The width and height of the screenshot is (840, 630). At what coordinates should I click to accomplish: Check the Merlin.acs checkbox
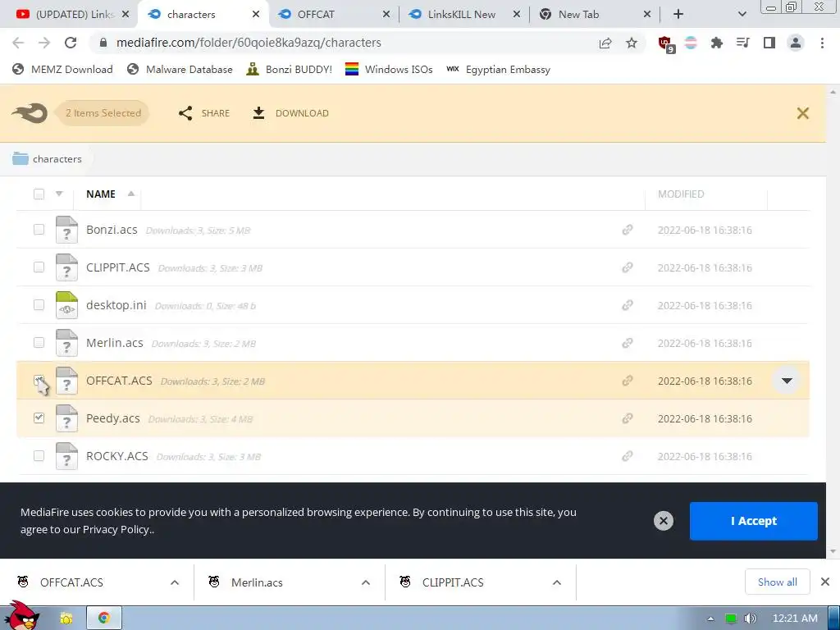tap(39, 342)
